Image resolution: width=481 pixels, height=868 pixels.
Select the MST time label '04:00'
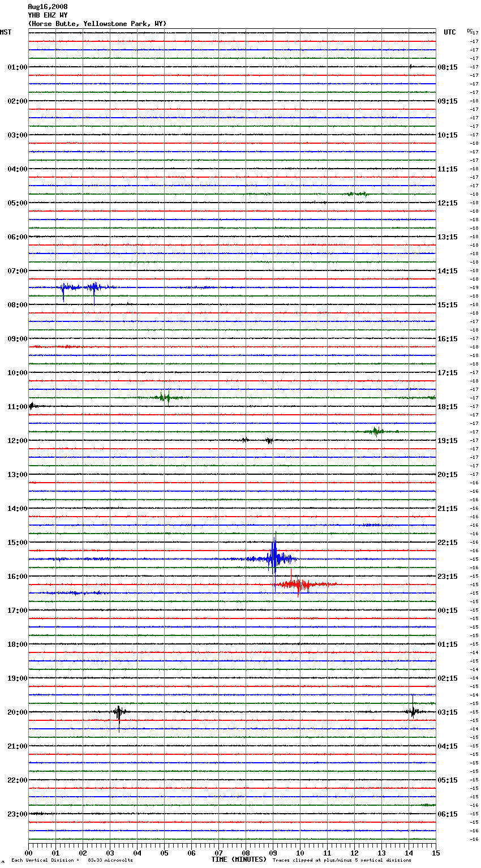[x=18, y=169]
